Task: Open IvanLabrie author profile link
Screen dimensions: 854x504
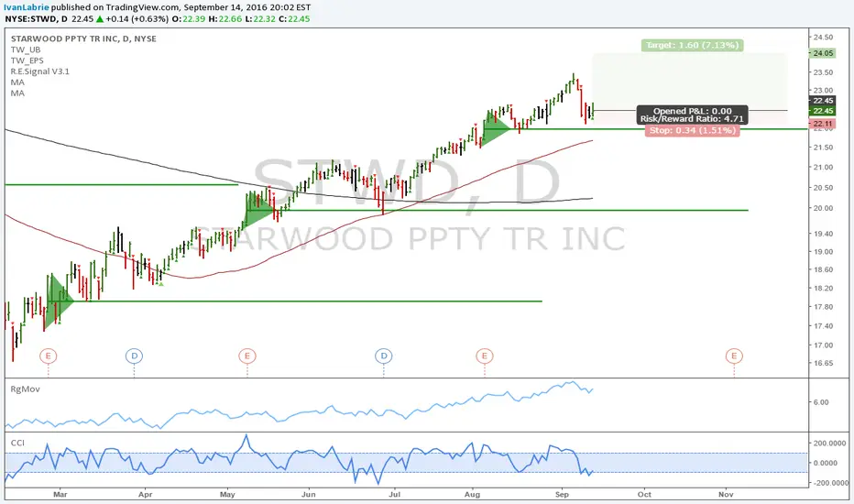Action: tap(27, 7)
